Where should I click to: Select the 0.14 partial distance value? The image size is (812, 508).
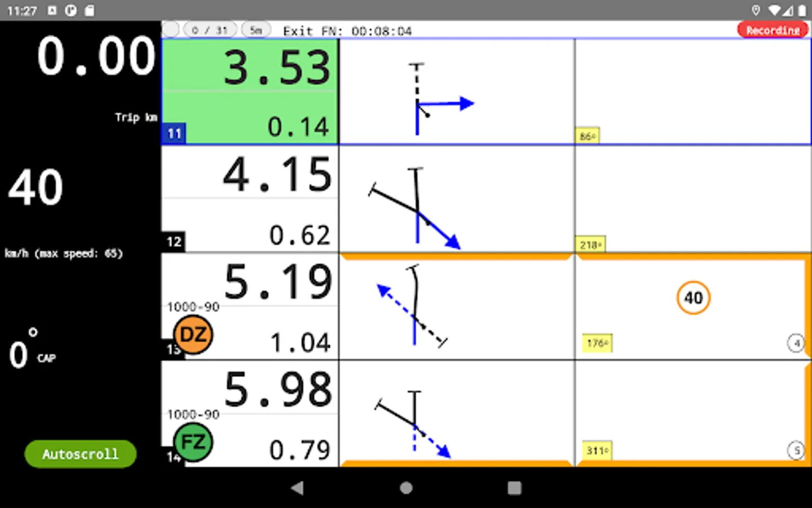[298, 127]
